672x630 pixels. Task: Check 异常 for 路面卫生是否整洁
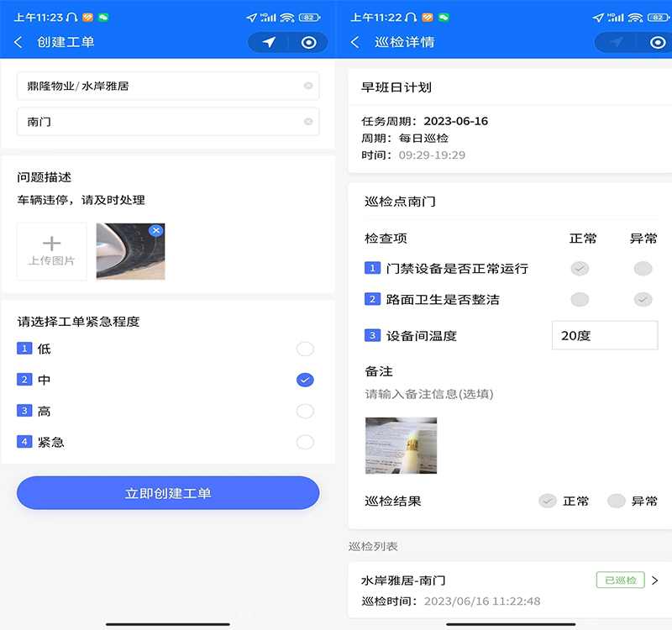click(x=643, y=298)
